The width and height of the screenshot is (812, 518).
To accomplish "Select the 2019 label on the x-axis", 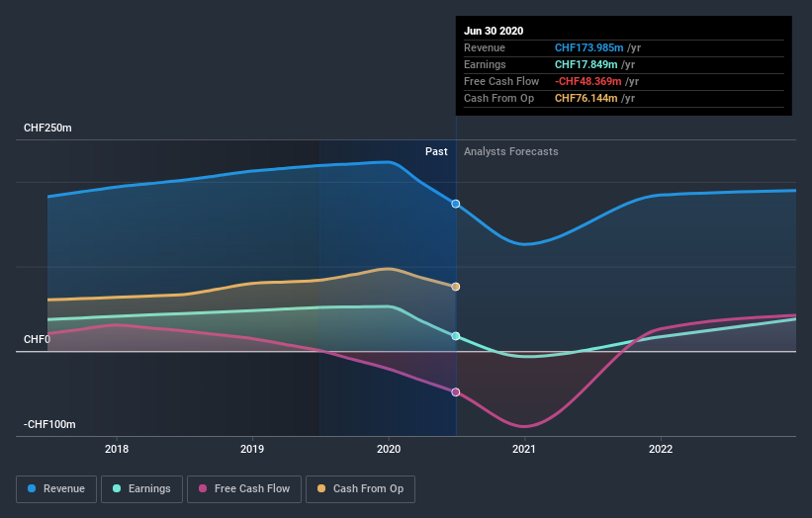I will point(252,449).
